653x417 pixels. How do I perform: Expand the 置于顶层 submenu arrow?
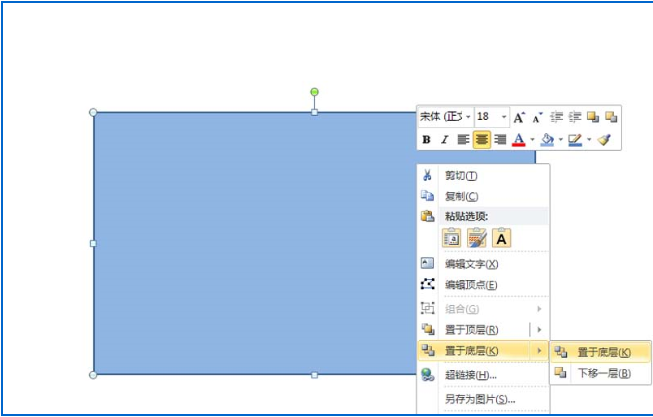539,330
